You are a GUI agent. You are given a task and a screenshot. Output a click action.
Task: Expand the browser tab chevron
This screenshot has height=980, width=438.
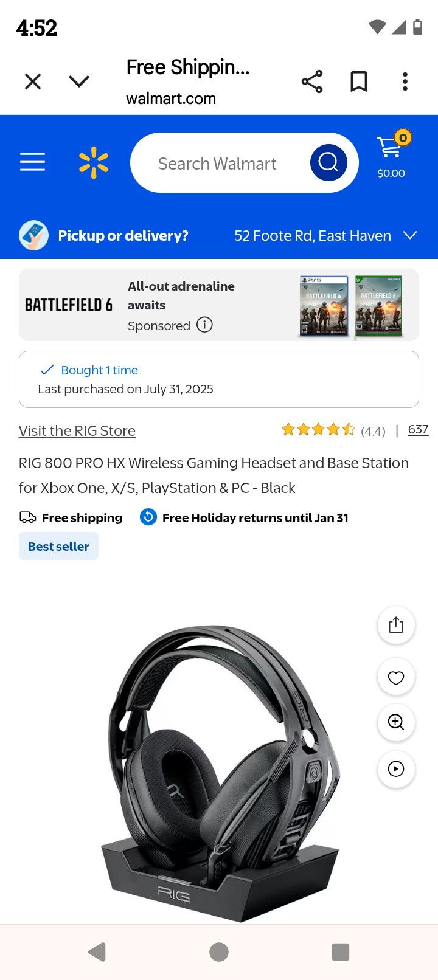[79, 81]
